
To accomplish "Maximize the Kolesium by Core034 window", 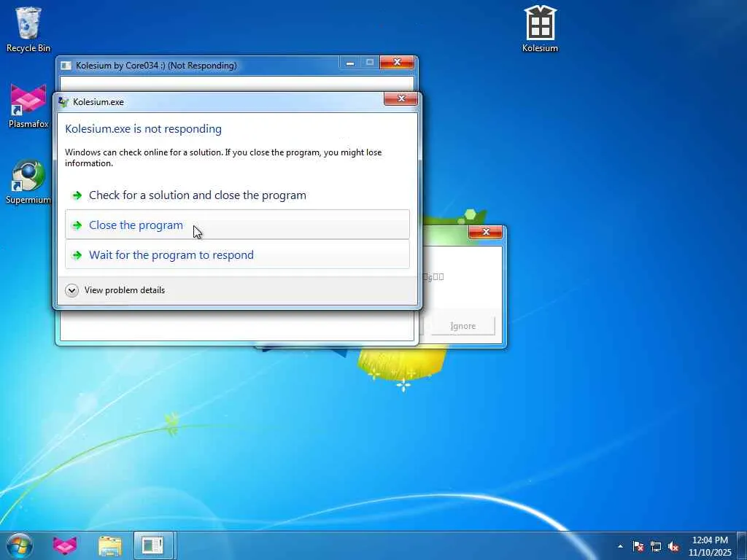I will pyautogui.click(x=370, y=63).
